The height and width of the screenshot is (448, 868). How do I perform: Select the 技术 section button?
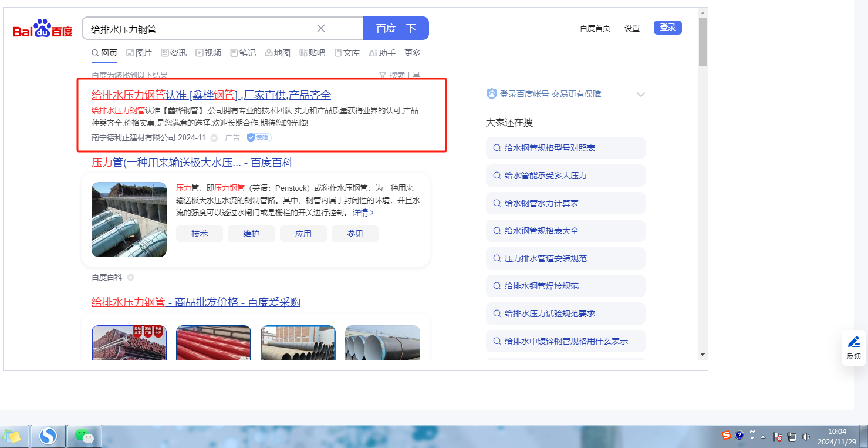click(200, 234)
